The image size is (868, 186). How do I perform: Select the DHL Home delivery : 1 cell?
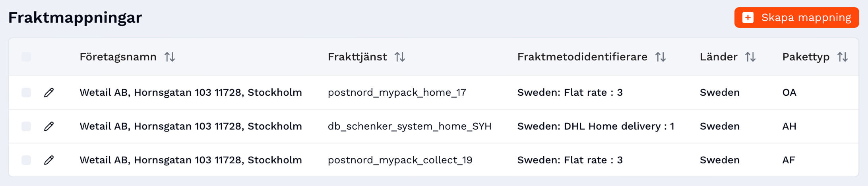595,126
